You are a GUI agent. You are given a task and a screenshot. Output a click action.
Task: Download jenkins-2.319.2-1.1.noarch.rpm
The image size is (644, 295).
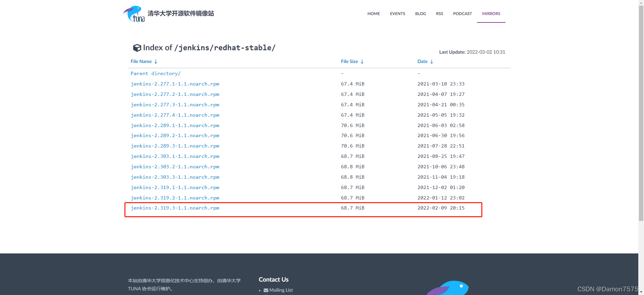coord(175,198)
